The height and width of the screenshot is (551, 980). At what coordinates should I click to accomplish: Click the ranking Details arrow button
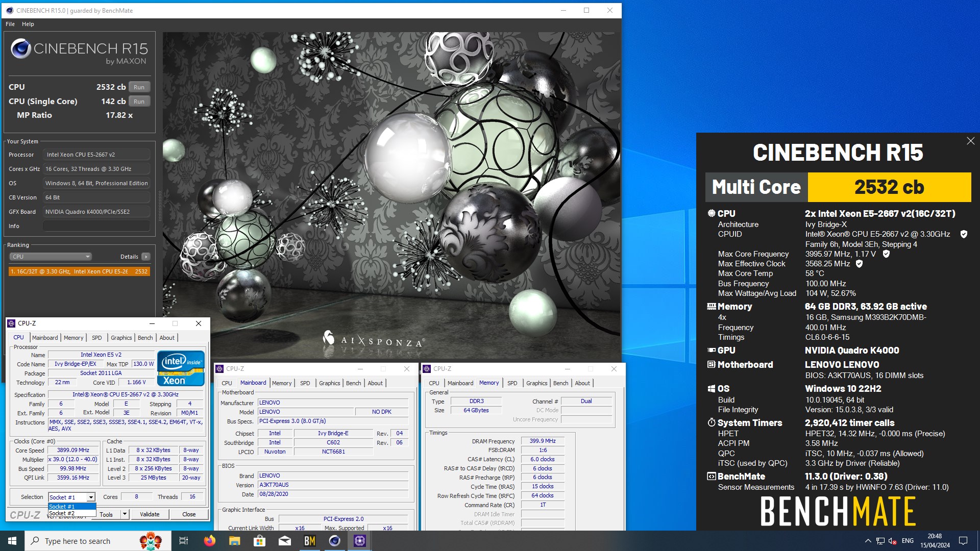tap(146, 257)
